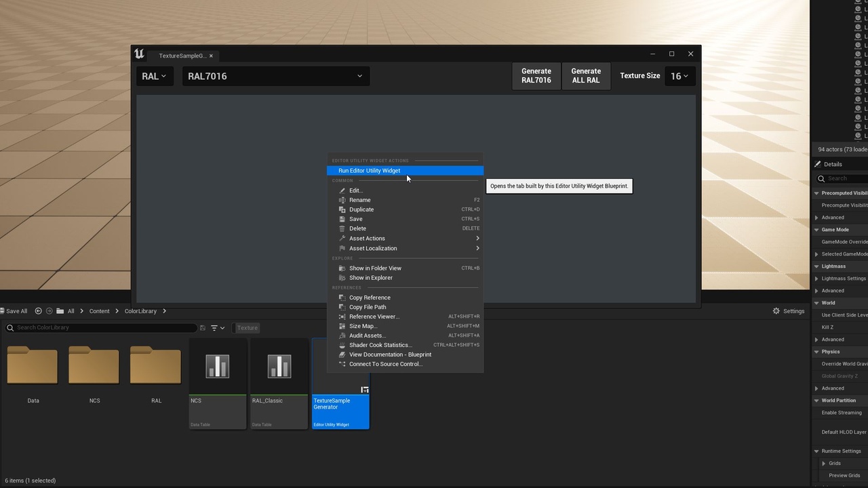Click the Save floppy icon in context menu
This screenshot has width=868, height=488.
click(x=342, y=219)
